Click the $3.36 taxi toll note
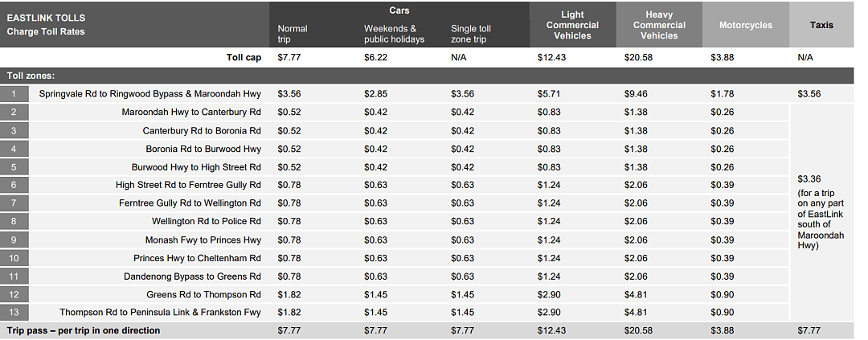 coord(821,212)
